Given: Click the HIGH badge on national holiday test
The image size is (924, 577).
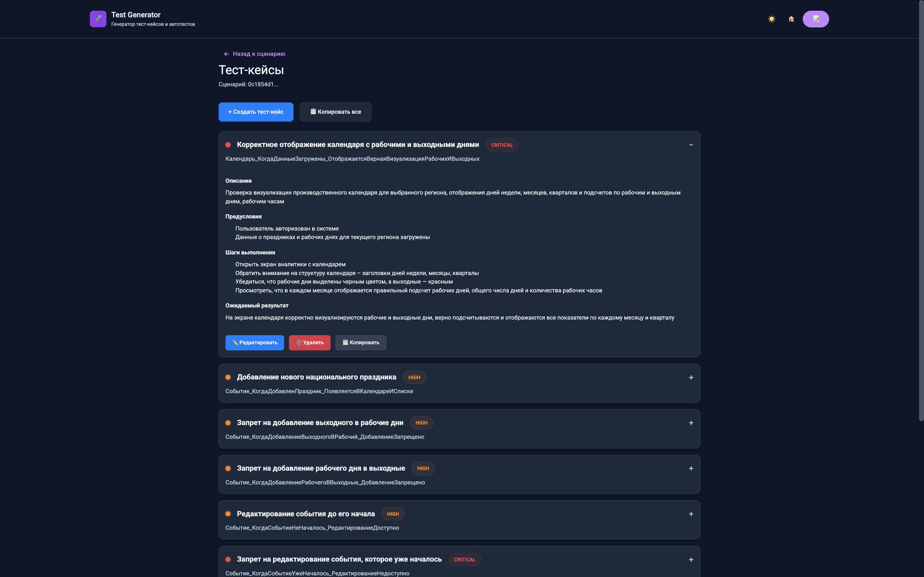Looking at the screenshot, I should coord(414,378).
